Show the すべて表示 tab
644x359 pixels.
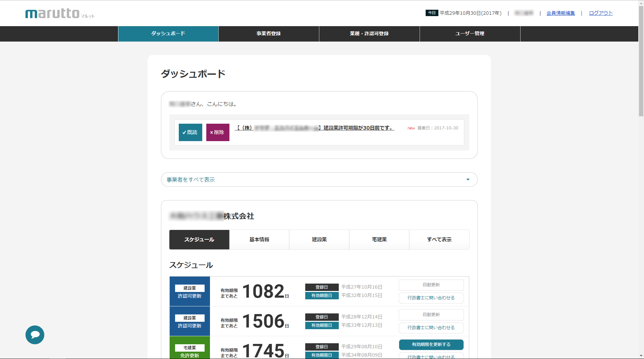[439, 239]
